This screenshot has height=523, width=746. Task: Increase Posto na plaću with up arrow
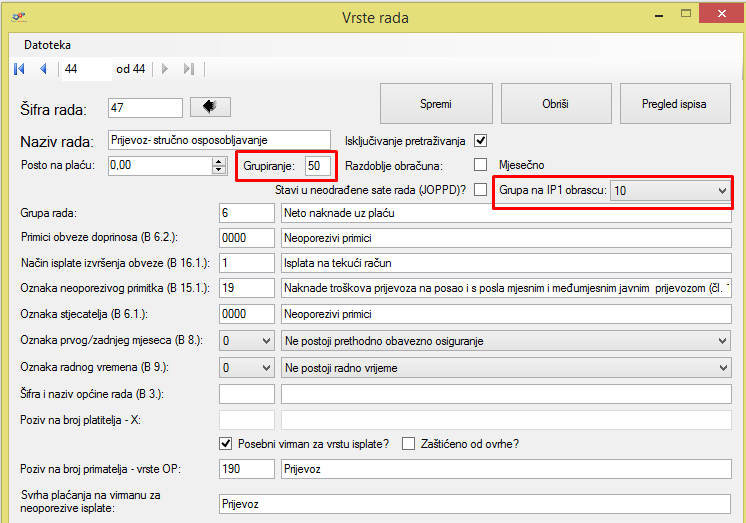click(x=219, y=161)
